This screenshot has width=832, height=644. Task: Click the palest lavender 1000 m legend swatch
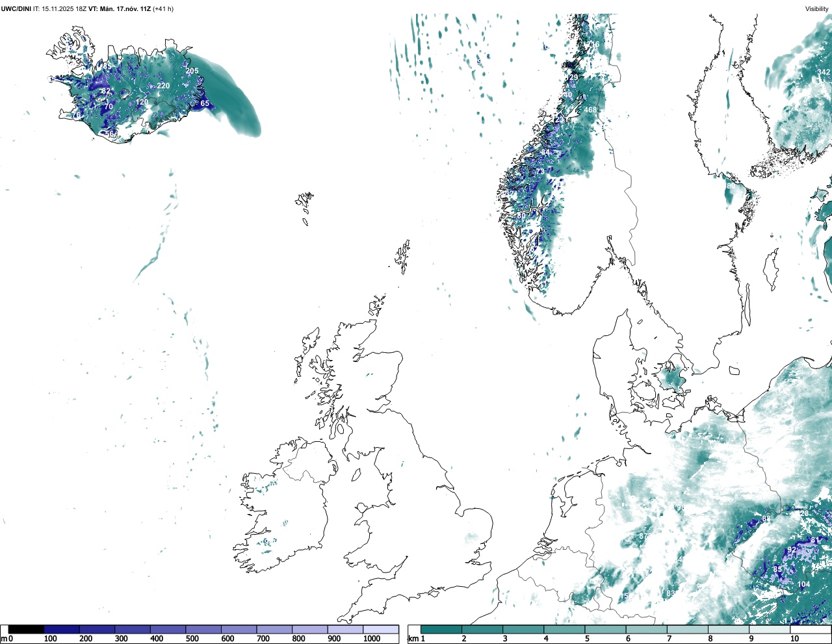coord(381,630)
